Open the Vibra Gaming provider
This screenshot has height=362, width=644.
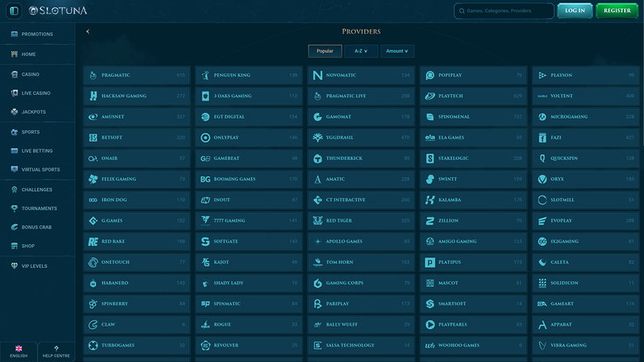point(585,346)
